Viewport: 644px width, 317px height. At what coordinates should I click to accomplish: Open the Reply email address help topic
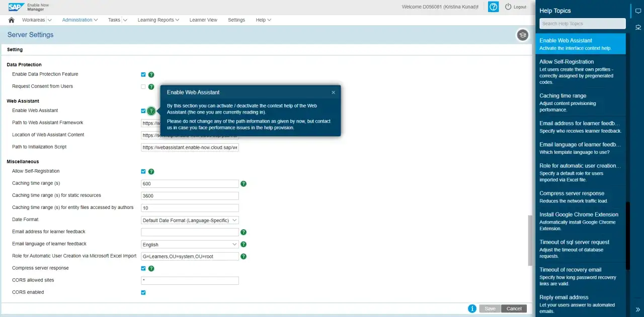point(581,304)
